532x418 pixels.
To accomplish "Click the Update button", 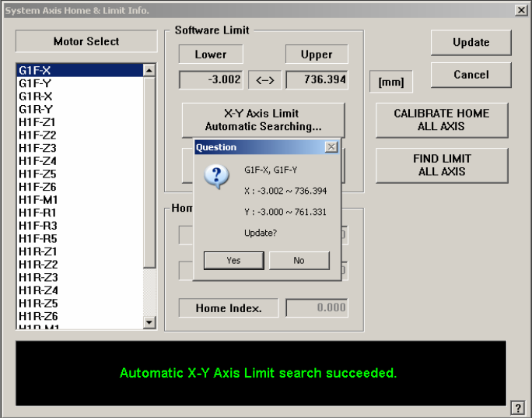I will pyautogui.click(x=471, y=43).
